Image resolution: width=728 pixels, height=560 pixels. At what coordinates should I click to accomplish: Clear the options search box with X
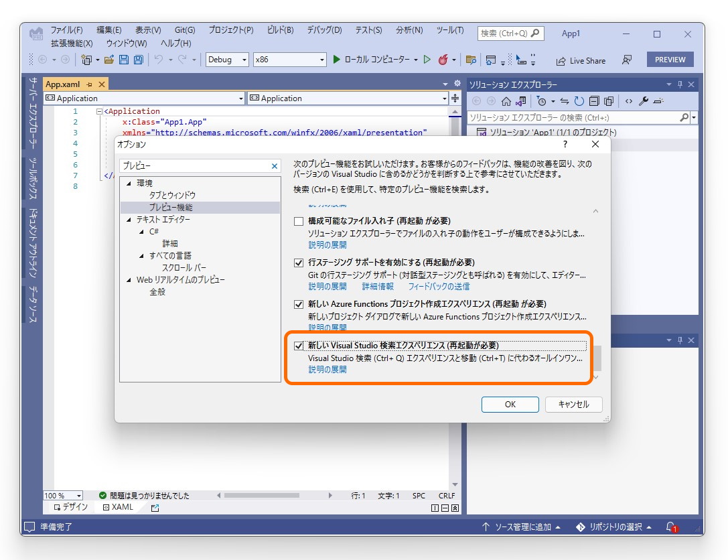click(275, 166)
